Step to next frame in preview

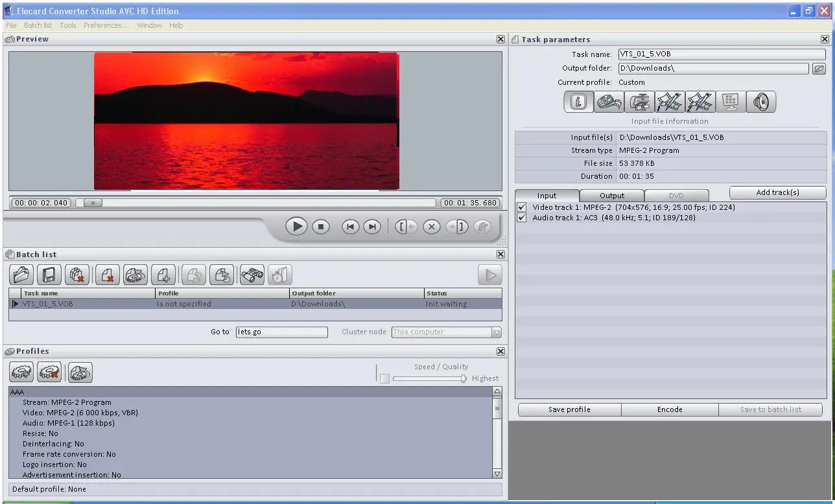coord(371,227)
